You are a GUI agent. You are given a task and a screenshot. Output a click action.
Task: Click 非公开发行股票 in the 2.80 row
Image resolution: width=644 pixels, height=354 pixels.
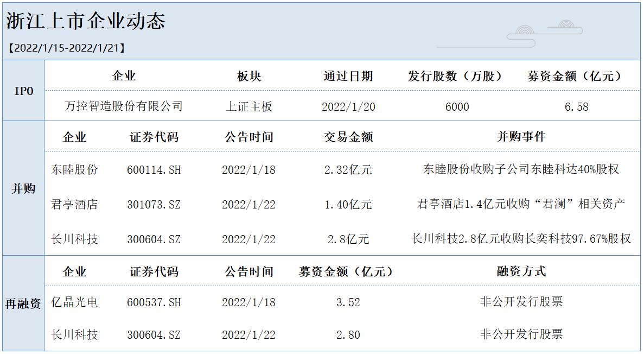coord(521,334)
